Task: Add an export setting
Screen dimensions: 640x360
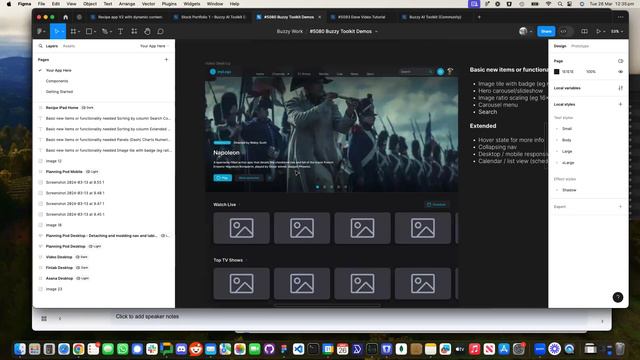Action: [620, 207]
